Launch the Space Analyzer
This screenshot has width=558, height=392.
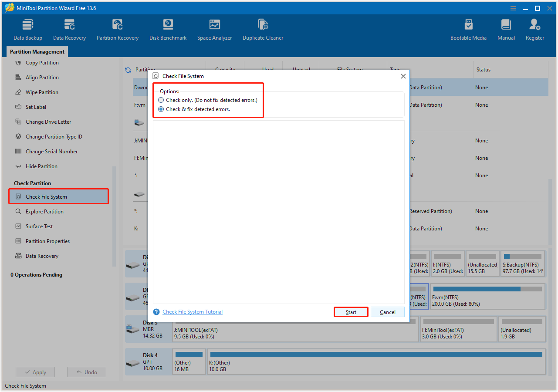coord(214,28)
